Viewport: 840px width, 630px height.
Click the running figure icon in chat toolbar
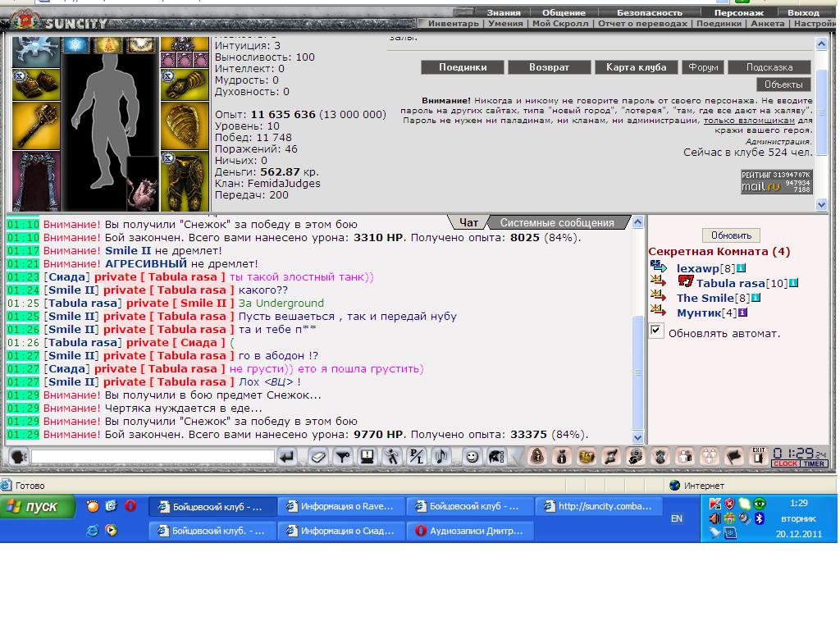392,456
